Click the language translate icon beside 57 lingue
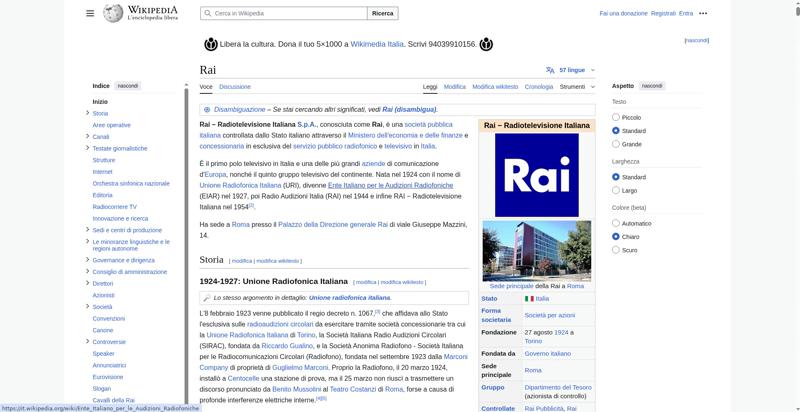The image size is (800, 412). 550,70
